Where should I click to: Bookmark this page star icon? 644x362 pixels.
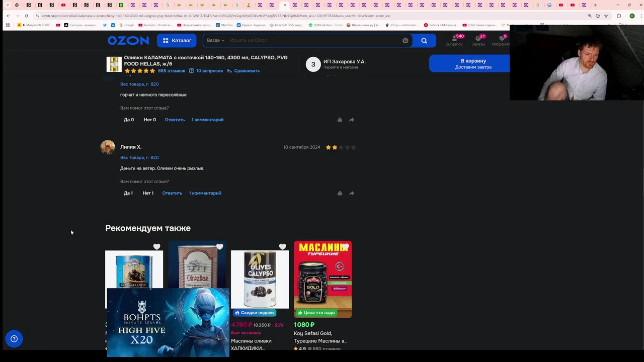(606, 16)
